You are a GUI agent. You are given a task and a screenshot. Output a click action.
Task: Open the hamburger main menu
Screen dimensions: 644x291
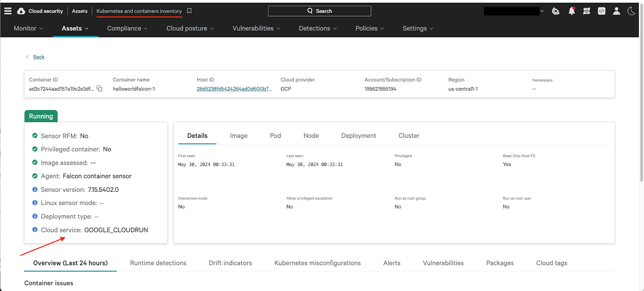[8, 11]
